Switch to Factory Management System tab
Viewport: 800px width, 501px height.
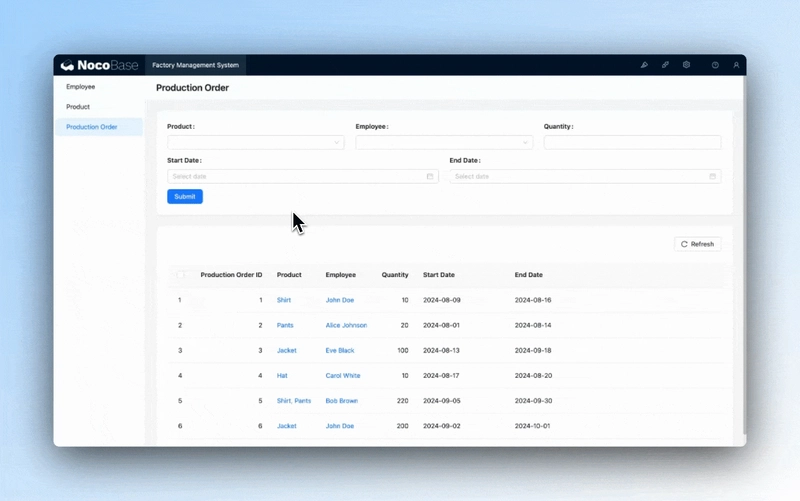point(195,65)
